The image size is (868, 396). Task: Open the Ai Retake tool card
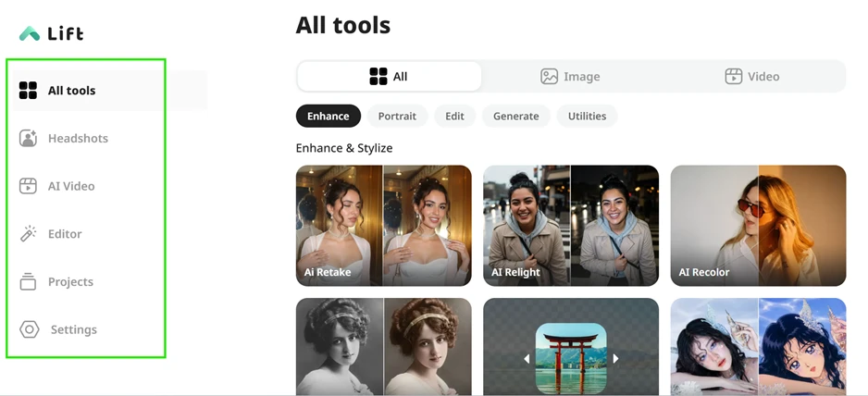384,226
